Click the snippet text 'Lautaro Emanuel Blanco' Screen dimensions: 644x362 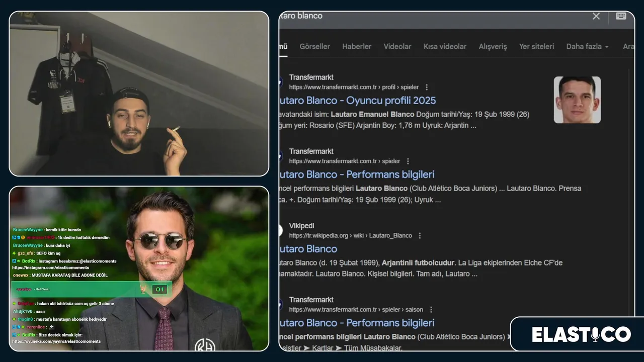coord(373,114)
